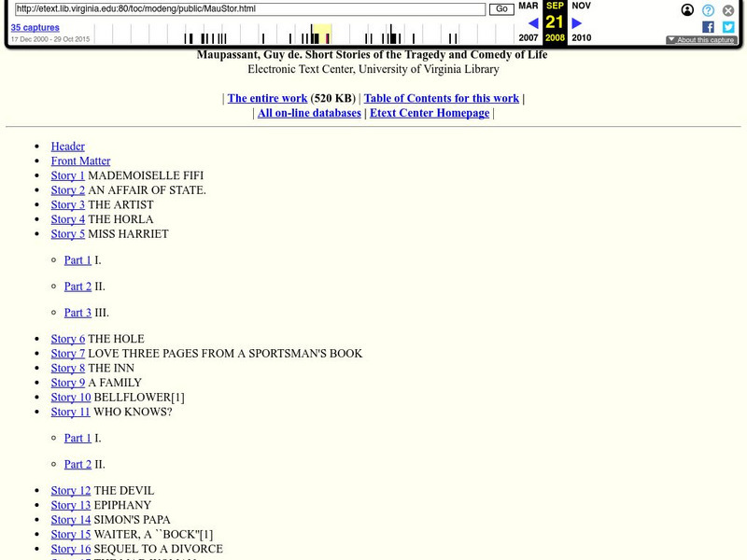
Task: Expand the About this capture dropdown
Action: pyautogui.click(x=702, y=40)
